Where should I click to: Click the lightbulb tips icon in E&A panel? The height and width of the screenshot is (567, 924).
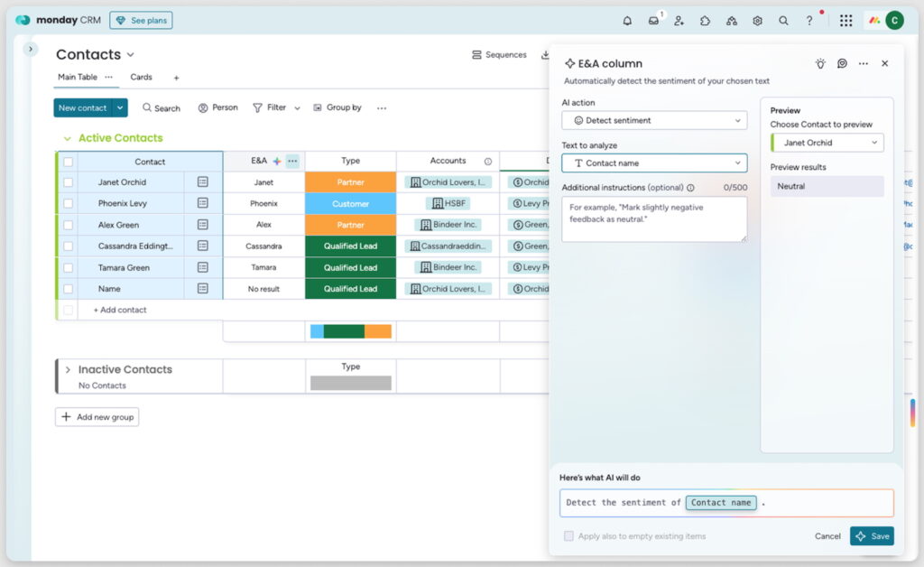820,64
